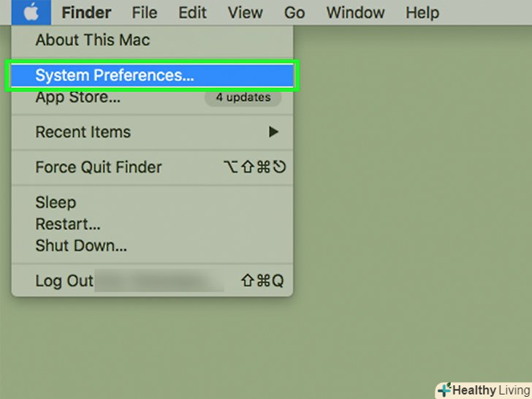This screenshot has height=399, width=532.
Task: Click the Healthy Living plus logo
Action: click(x=444, y=389)
